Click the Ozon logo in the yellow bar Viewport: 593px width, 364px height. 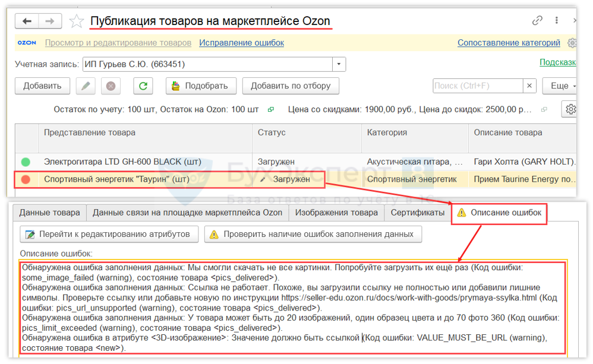click(27, 43)
